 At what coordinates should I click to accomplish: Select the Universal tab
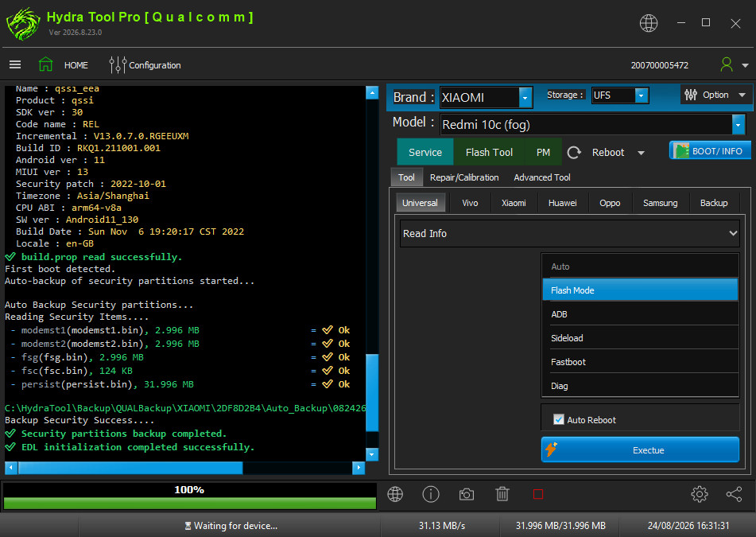(420, 203)
